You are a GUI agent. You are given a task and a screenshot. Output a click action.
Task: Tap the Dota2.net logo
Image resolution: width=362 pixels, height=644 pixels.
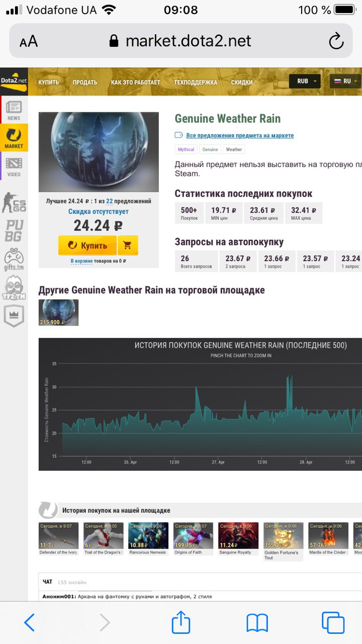click(x=14, y=82)
